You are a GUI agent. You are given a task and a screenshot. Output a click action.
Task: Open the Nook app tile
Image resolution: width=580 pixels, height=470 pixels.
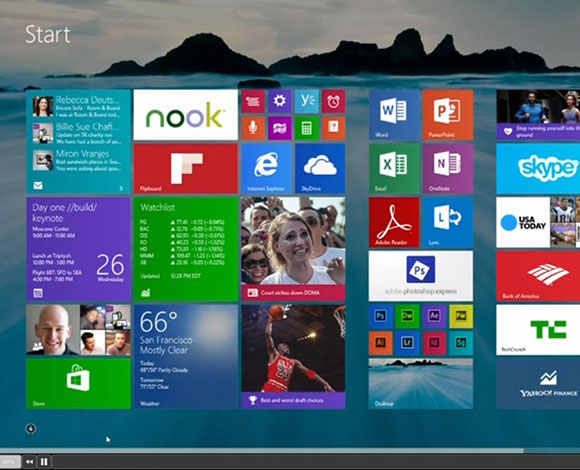pos(185,115)
